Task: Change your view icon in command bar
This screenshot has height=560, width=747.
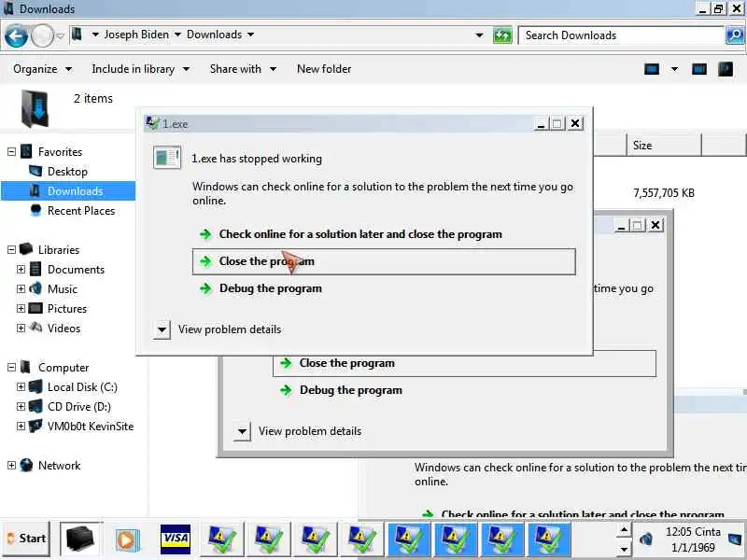Action: (x=651, y=69)
